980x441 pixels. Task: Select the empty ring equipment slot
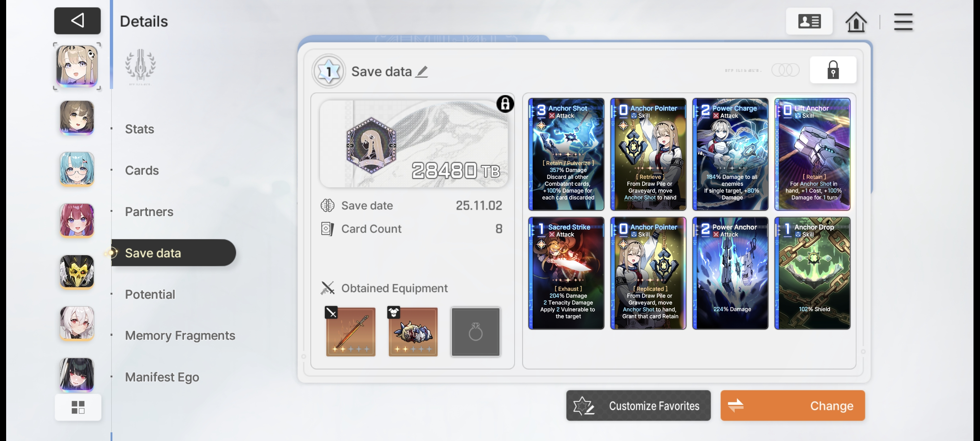475,331
